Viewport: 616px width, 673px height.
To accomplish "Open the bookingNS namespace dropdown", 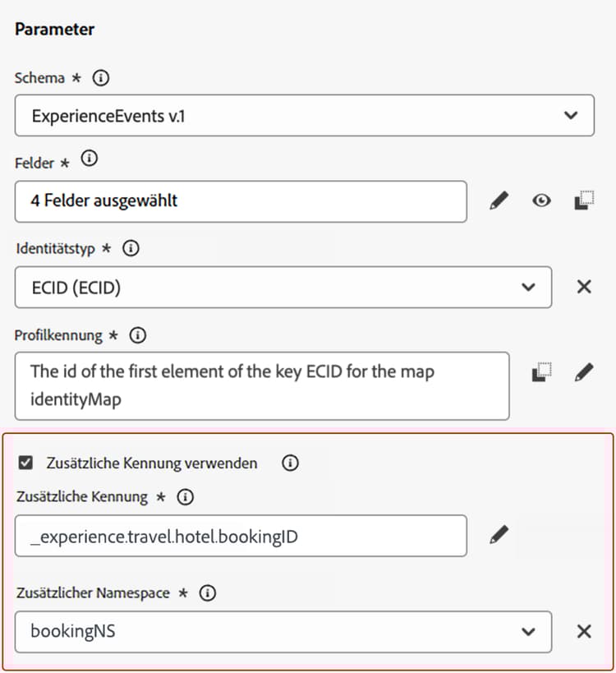I will pos(529,631).
